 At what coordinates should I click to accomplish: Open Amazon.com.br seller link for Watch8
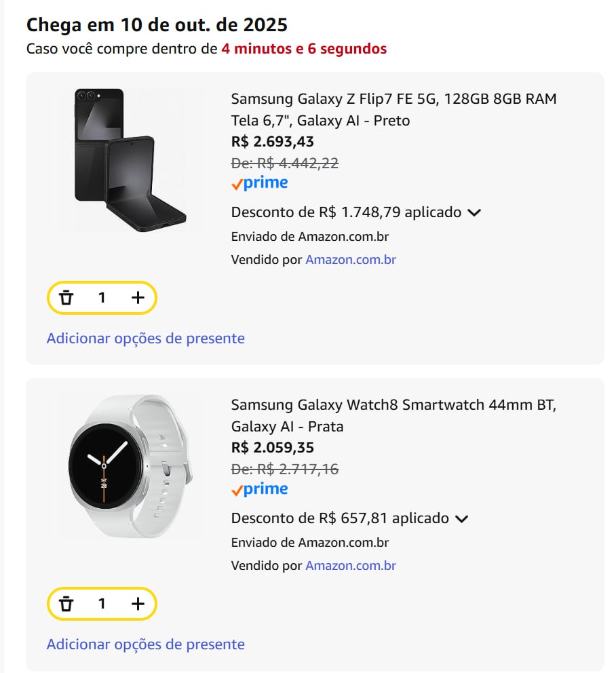pyautogui.click(x=350, y=565)
